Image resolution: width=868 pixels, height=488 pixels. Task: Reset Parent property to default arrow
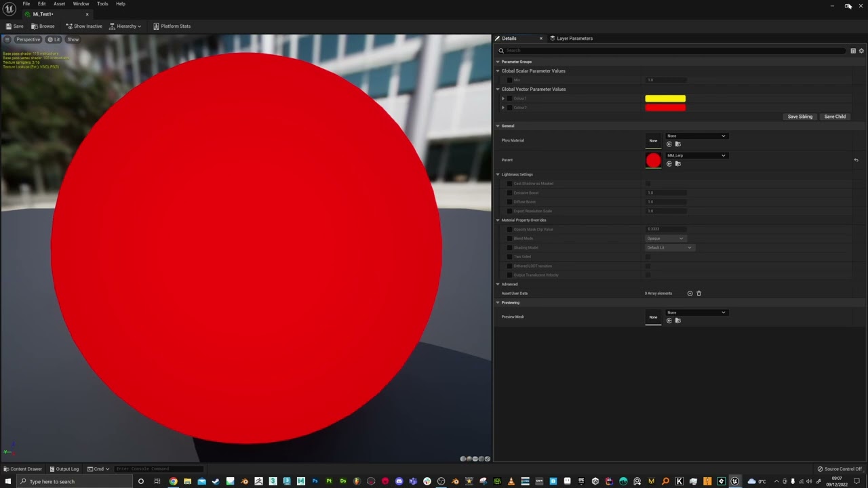856,160
